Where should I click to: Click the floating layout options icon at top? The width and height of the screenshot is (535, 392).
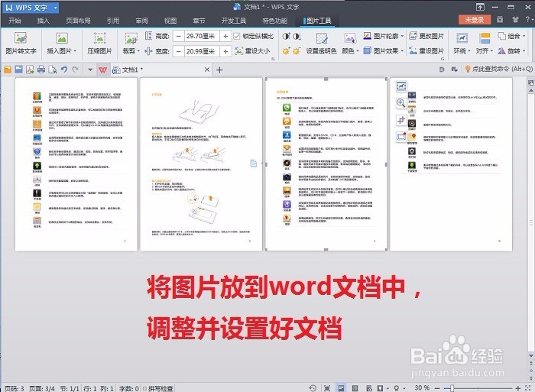tap(401, 86)
